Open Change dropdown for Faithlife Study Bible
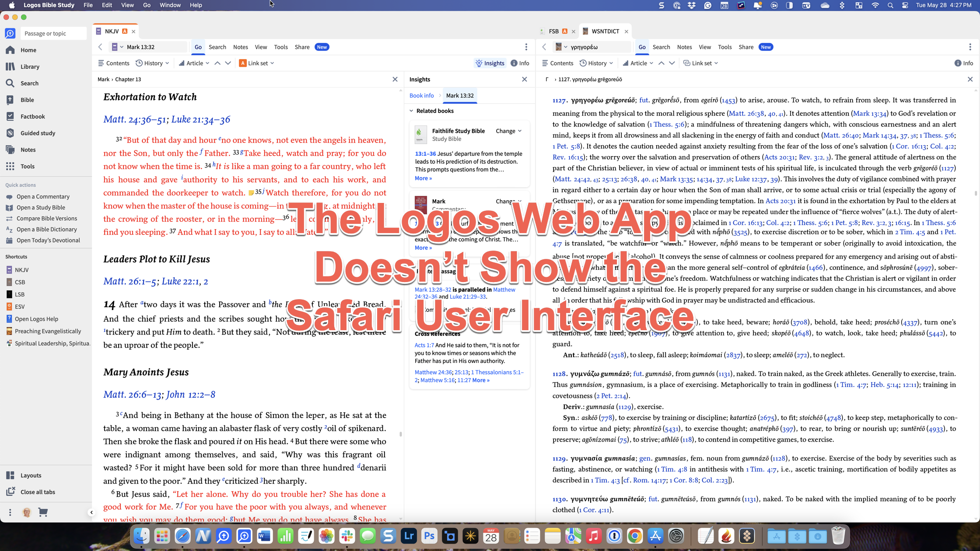The height and width of the screenshot is (551, 980). coord(508,131)
